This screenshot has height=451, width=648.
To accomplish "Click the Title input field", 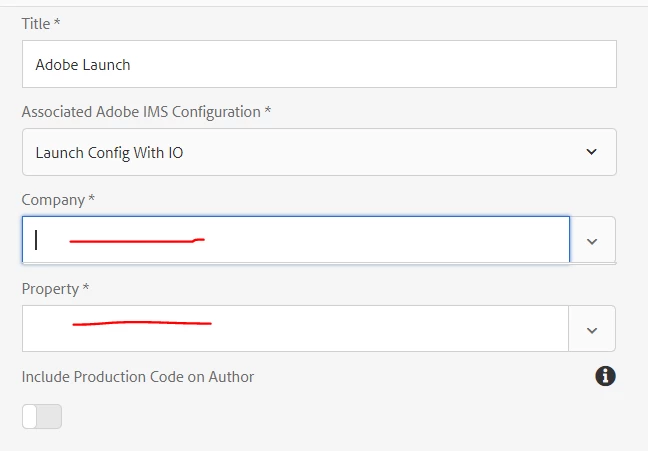I will pos(319,64).
